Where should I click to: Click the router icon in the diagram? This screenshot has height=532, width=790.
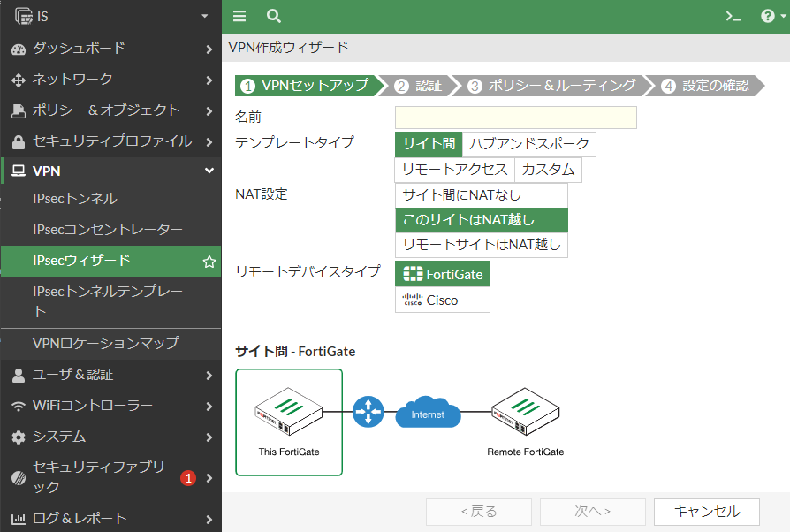pyautogui.click(x=368, y=412)
